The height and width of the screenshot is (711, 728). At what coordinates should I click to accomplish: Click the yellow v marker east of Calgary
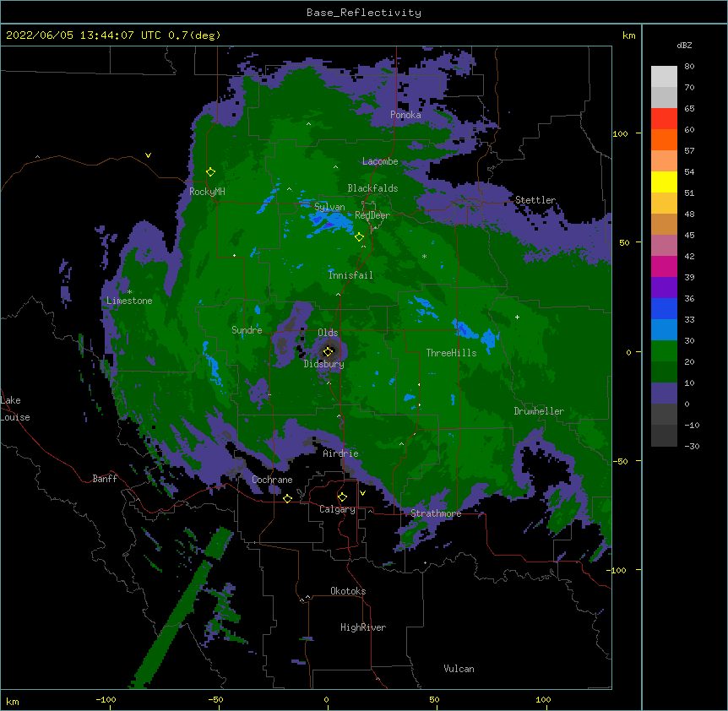[x=362, y=493]
